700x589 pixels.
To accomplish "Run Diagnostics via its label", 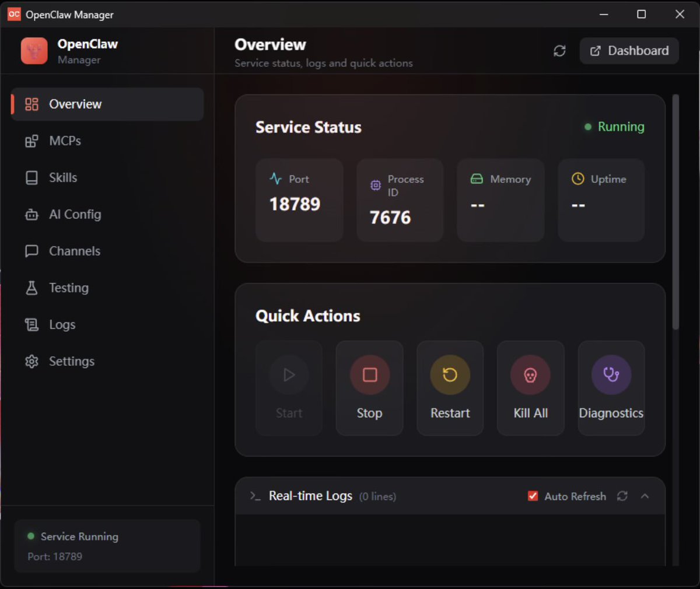I will point(611,413).
